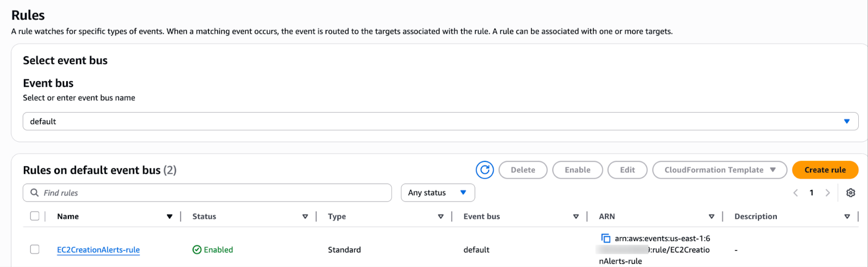
Task: Go to next page arrow
Action: 827,193
